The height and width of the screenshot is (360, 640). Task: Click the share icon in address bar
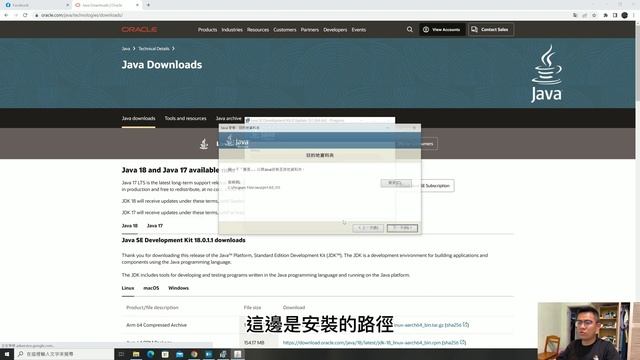pos(584,15)
